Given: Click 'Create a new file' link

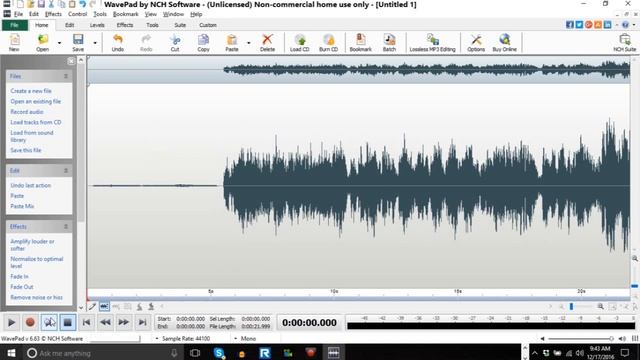Looking at the screenshot, I should click(31, 91).
